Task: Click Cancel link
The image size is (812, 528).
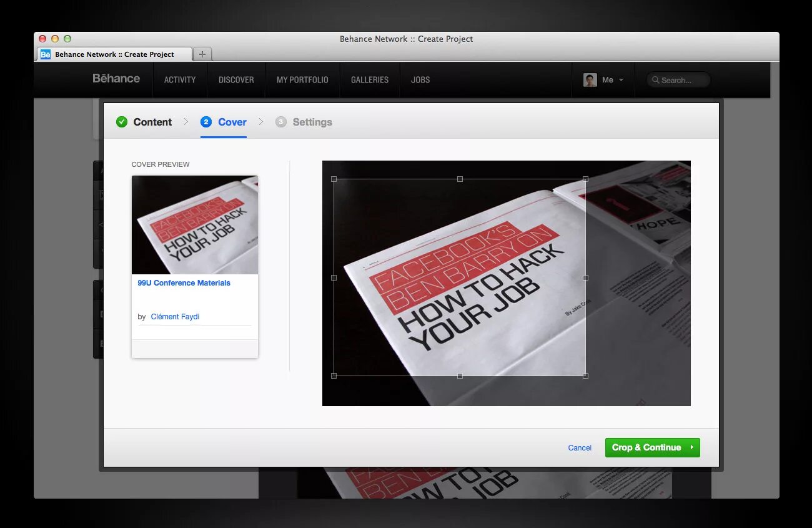Action: pos(580,448)
